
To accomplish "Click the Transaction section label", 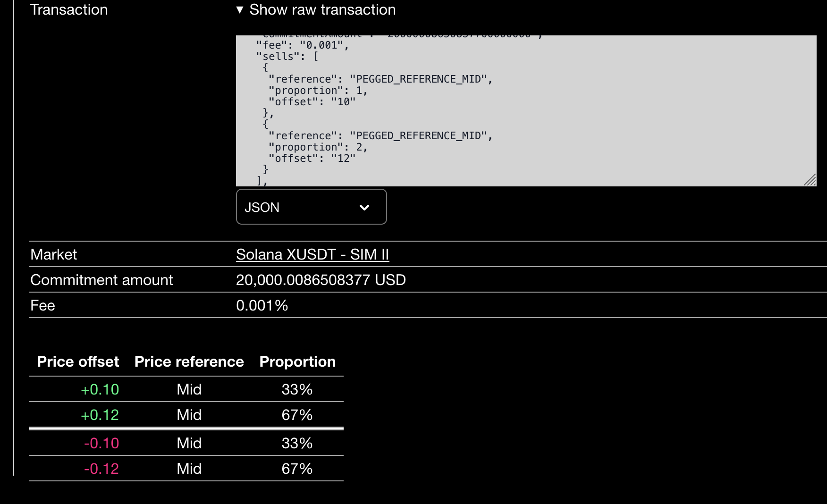I will pos(68,9).
